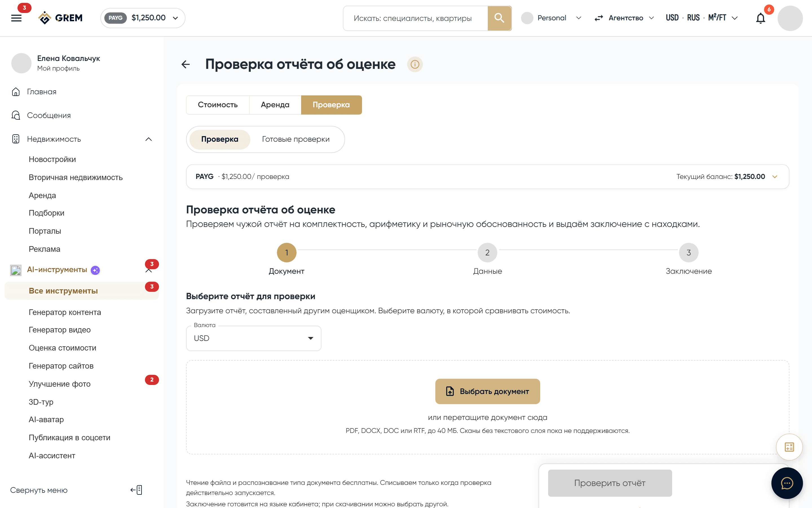The height and width of the screenshot is (508, 812).
Task: Click the AI sparkle badge icon
Action: pyautogui.click(x=95, y=270)
